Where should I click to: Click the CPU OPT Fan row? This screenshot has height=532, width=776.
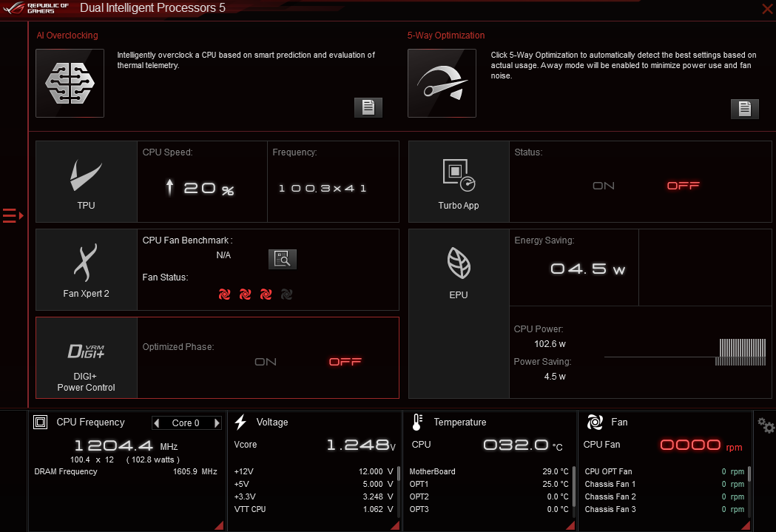click(664, 471)
